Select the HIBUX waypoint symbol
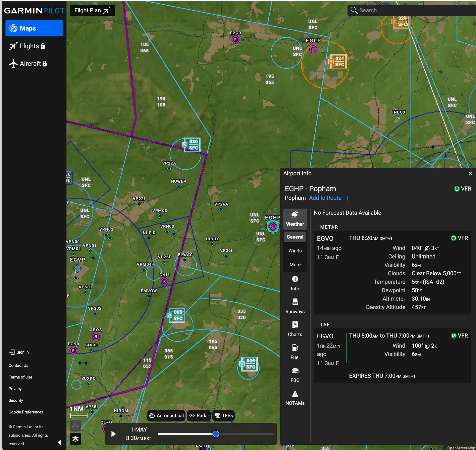The image size is (476, 450). 212,244
